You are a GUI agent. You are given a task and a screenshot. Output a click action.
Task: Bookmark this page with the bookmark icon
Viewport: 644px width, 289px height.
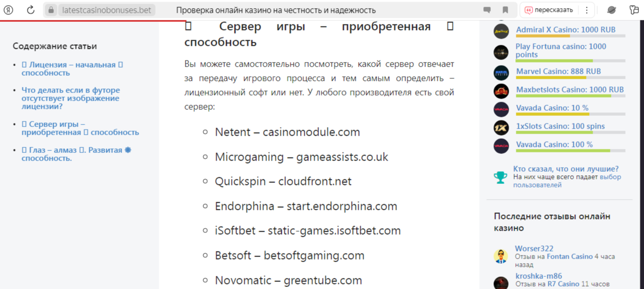[x=505, y=10]
